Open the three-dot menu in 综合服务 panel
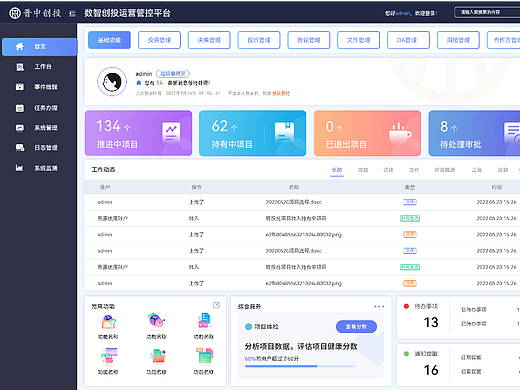 pyautogui.click(x=379, y=306)
